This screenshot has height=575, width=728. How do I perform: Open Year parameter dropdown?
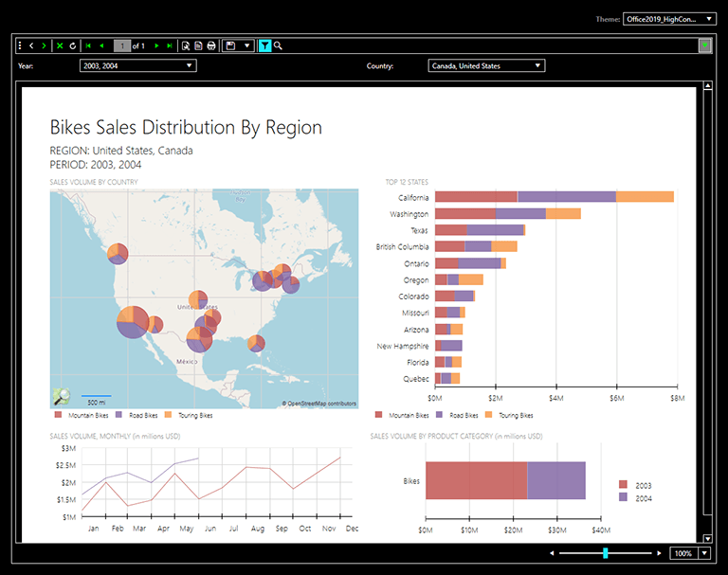pyautogui.click(x=137, y=66)
